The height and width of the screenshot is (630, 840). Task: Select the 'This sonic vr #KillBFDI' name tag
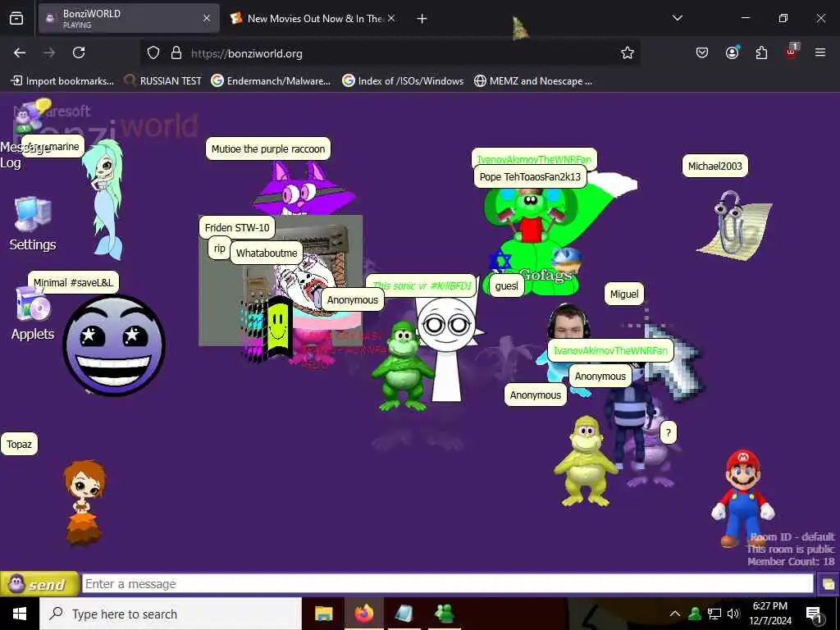(x=422, y=285)
